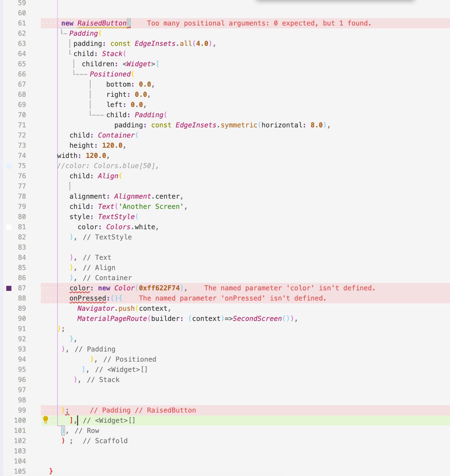
Task: Click '// Stack' closing label
Action: 103,380
